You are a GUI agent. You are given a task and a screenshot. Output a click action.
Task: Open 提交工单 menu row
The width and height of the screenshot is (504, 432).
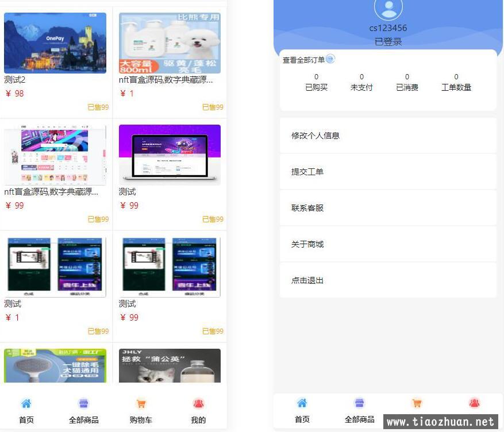[x=388, y=172]
